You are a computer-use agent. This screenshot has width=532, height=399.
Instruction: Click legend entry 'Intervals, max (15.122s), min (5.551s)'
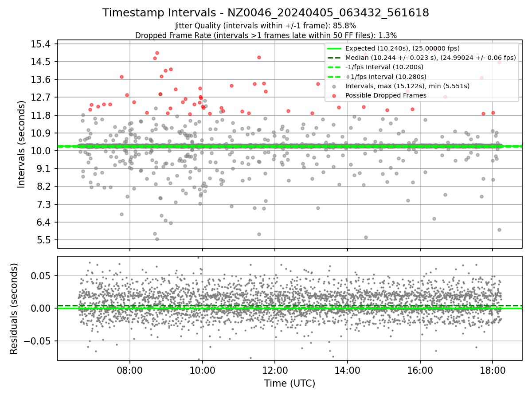point(407,86)
